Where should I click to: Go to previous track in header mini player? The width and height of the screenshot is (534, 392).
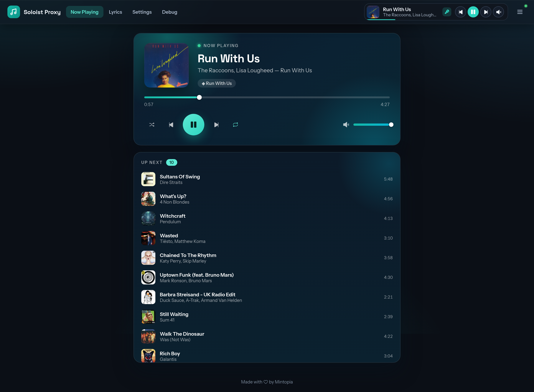point(460,12)
